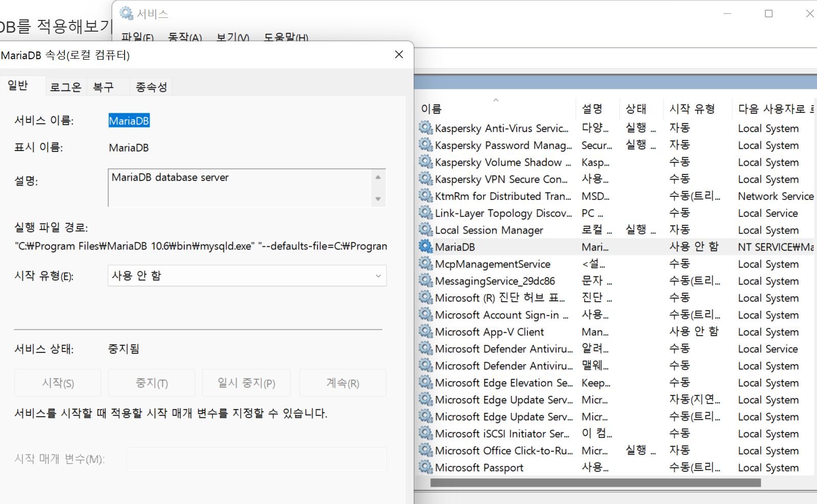
Task: Click gear icon of Microsoft Defender Antivirus 맬웨 row
Action: point(426,365)
